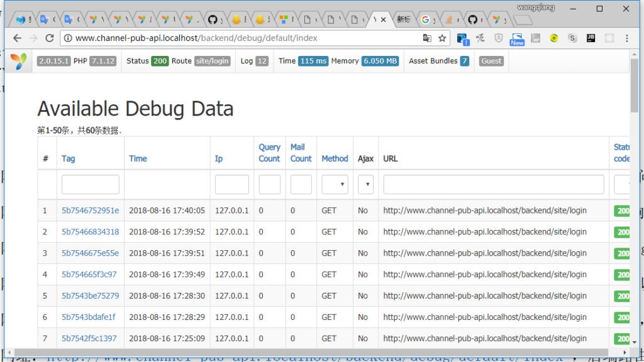Reload the page using the refresh icon
644x362 pixels.
point(50,38)
